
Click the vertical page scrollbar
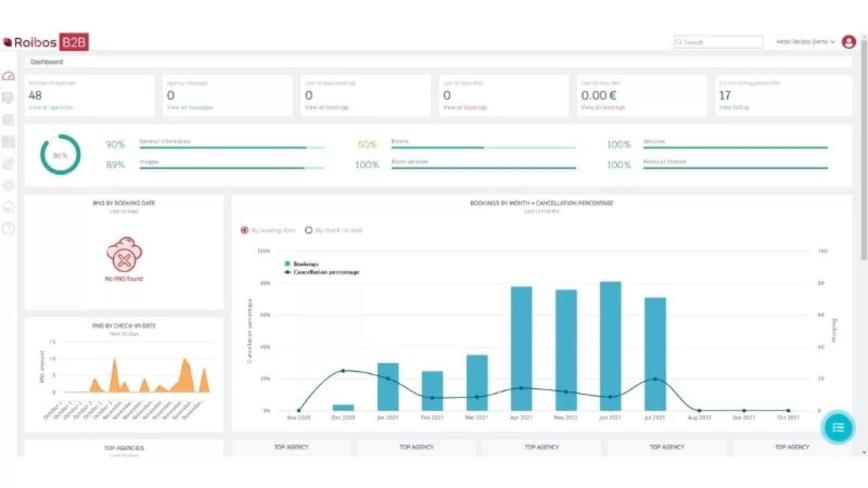(x=864, y=152)
